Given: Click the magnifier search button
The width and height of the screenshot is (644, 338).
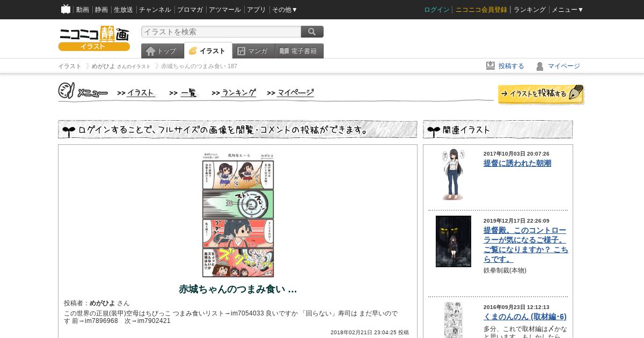Looking at the screenshot, I should [x=312, y=32].
